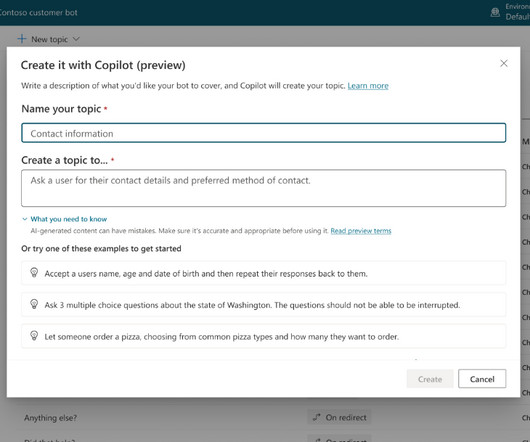Open the Learn more link
Image resolution: width=530 pixels, height=442 pixels.
[x=368, y=86]
